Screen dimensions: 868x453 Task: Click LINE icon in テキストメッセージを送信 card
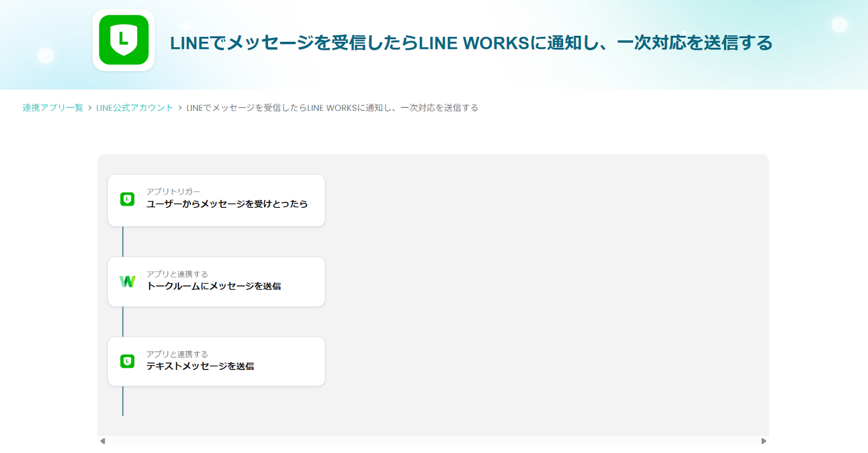tap(127, 361)
